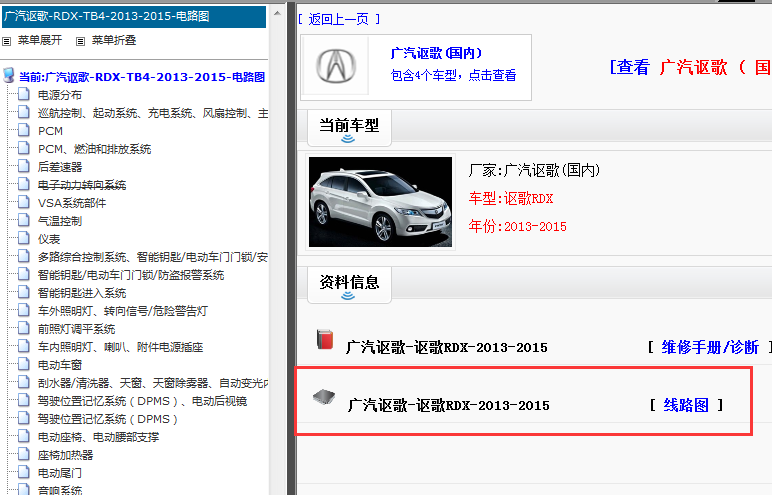Open the 广汽讴歌(国内) brand link

436,53
